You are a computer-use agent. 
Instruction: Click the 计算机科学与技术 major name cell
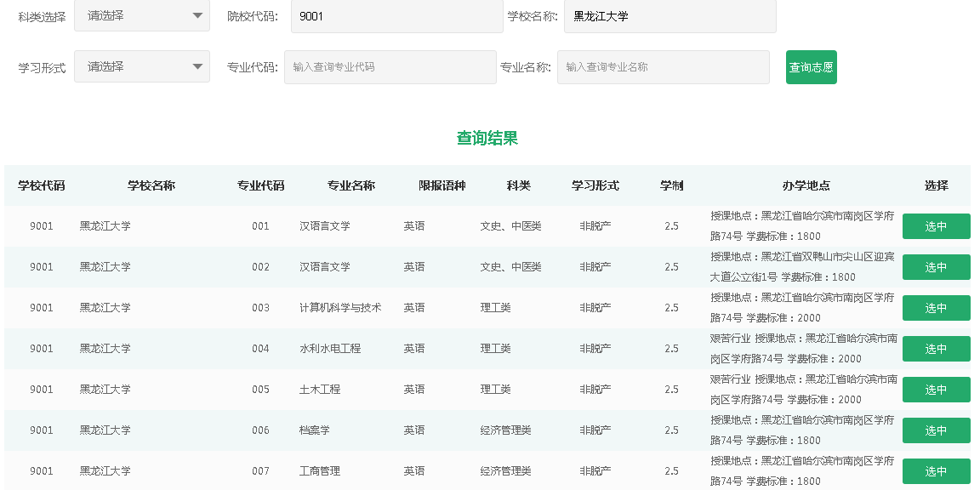click(340, 308)
